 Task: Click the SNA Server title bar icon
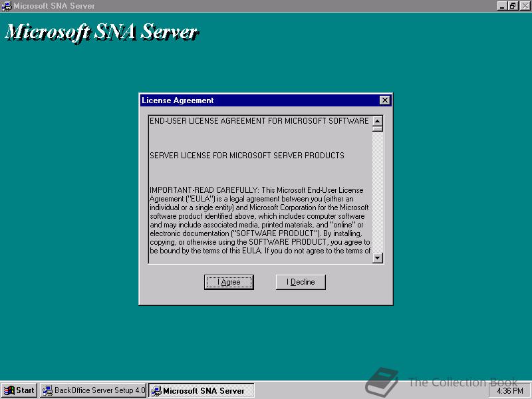click(6, 6)
